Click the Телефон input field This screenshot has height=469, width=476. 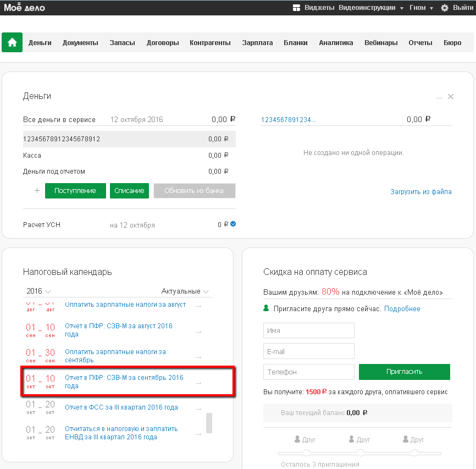309,372
